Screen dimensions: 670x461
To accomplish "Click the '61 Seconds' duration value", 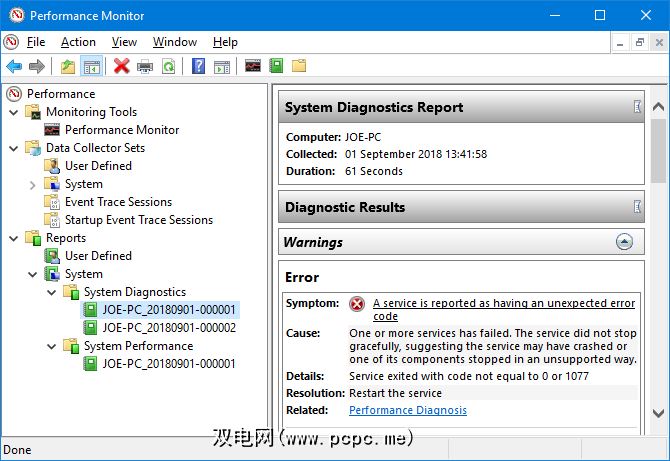I will (x=374, y=171).
